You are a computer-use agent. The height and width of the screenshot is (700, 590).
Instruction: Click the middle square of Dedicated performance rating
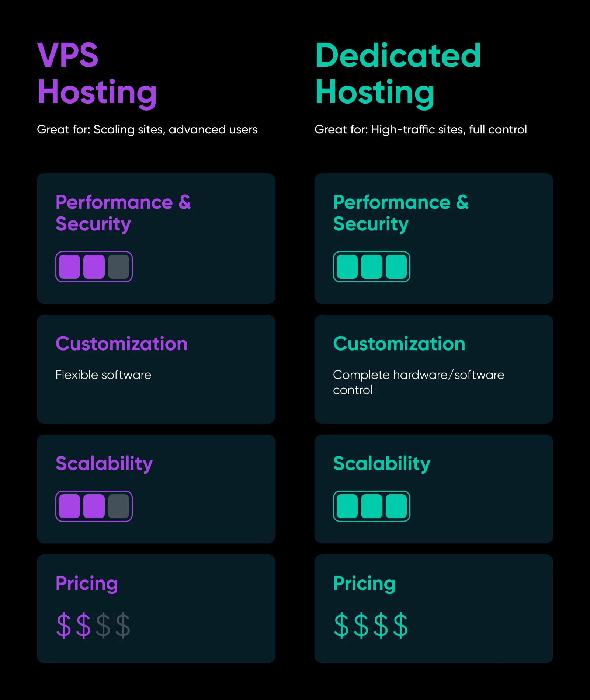tap(371, 266)
